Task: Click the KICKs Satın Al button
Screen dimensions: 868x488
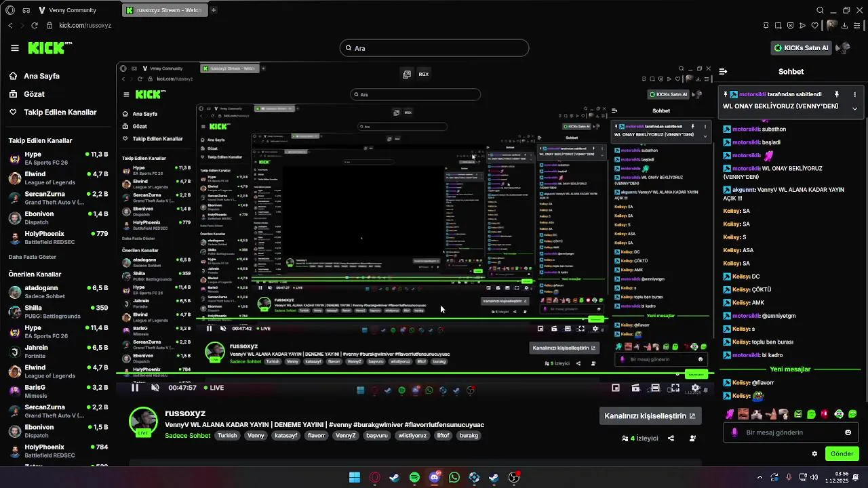Action: 802,48
